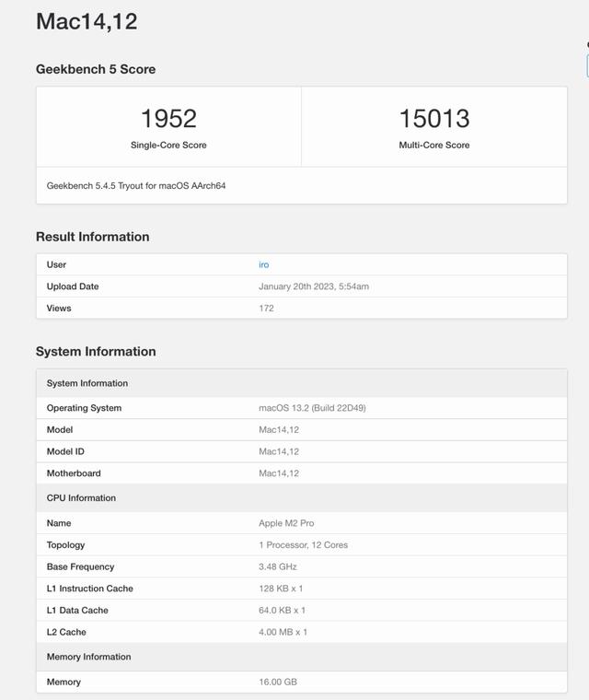This screenshot has height=700, width=589.
Task: Select the base frequency value 3.48 GHz
Action: [278, 566]
